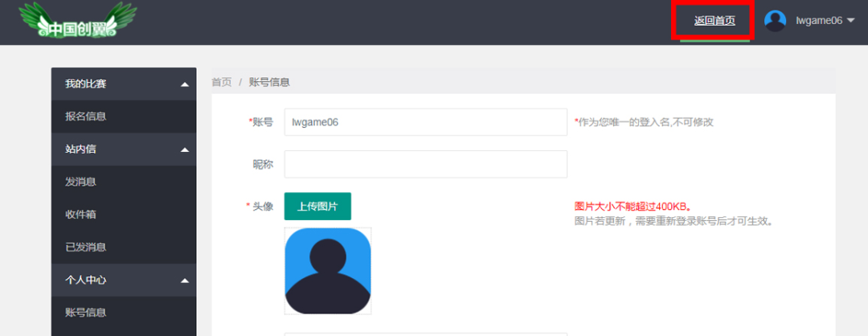The image size is (868, 336).
Task: Click the large blue avatar preview image
Action: [328, 271]
